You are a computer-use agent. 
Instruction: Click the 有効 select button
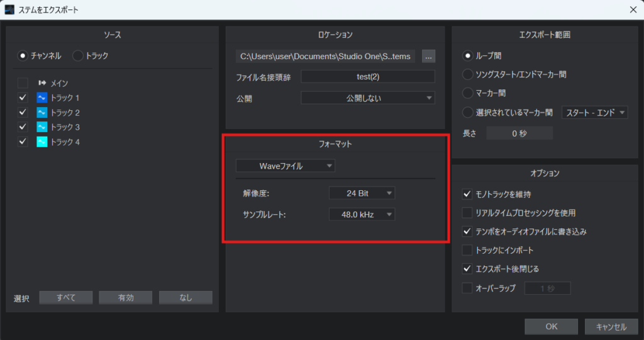(126, 297)
